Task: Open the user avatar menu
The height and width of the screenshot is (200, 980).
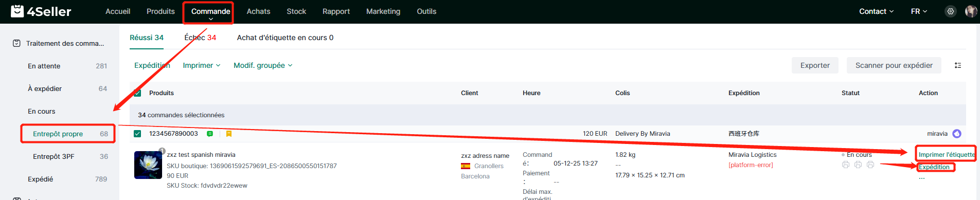Action: tap(971, 11)
